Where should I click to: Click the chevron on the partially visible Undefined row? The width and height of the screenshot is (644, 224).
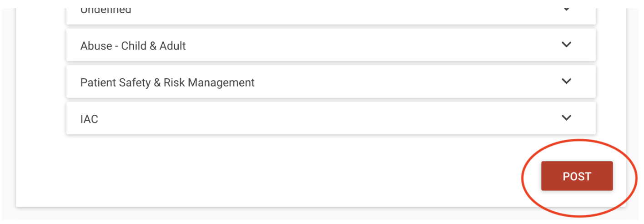click(566, 9)
